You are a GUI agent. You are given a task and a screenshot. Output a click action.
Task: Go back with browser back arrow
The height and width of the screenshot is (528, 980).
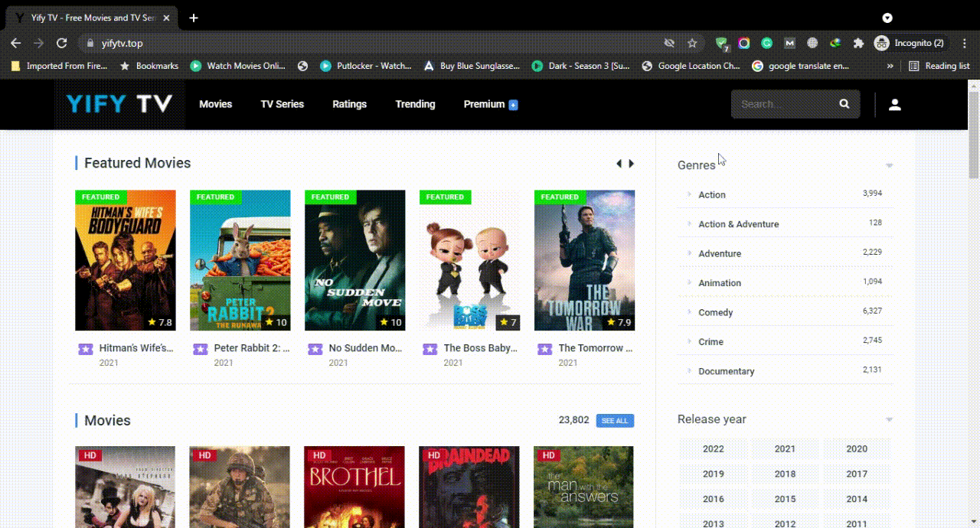pos(16,43)
